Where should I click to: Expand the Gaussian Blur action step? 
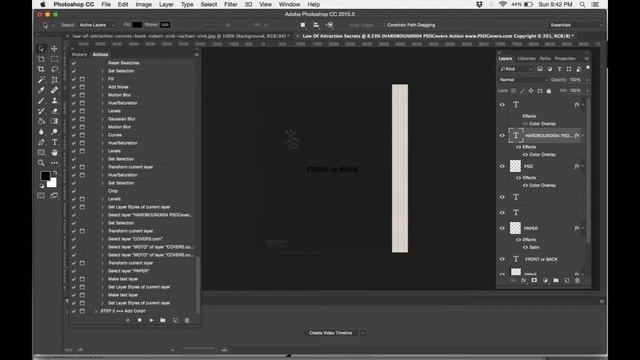click(102, 119)
